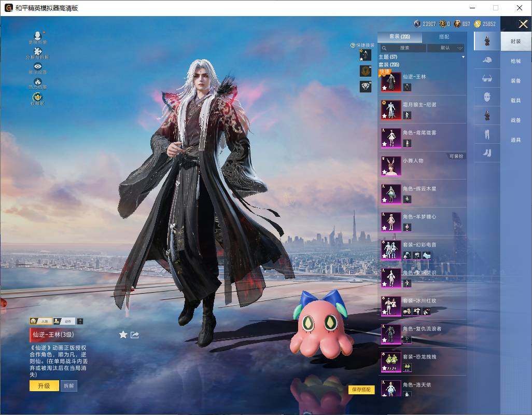Open the upper clothing category icon

coord(487,116)
